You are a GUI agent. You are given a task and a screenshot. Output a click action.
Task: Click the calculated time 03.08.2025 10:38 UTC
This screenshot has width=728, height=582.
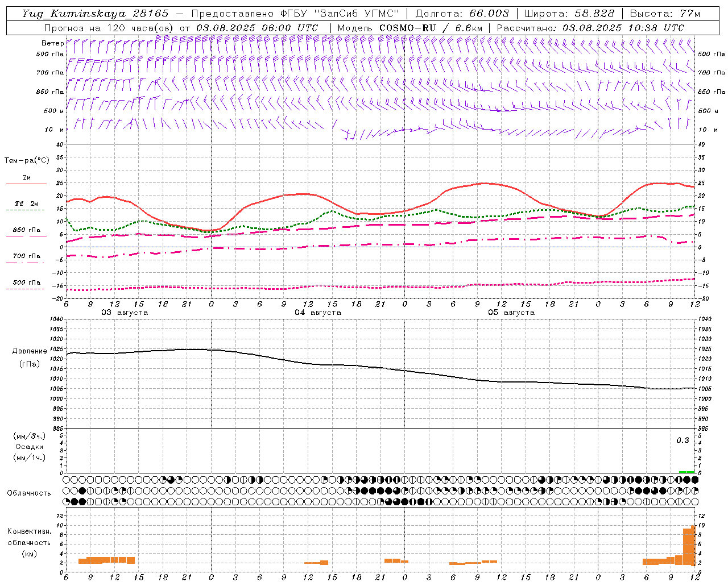coord(623,28)
